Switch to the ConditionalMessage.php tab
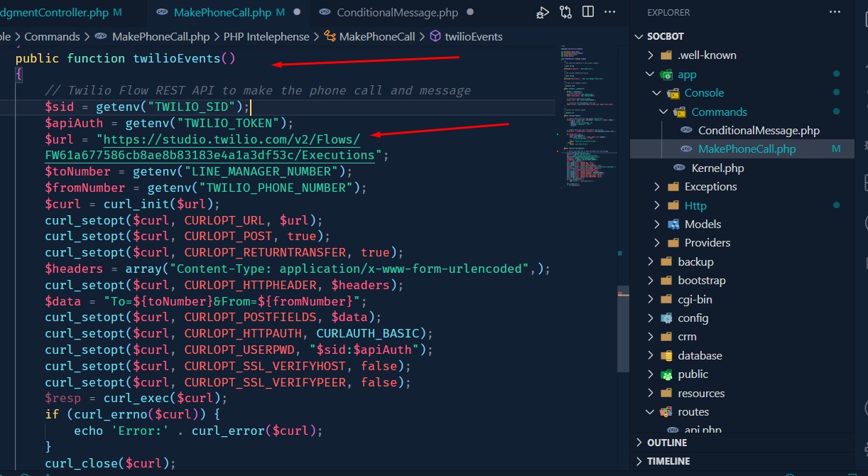This screenshot has width=868, height=476. (x=397, y=12)
